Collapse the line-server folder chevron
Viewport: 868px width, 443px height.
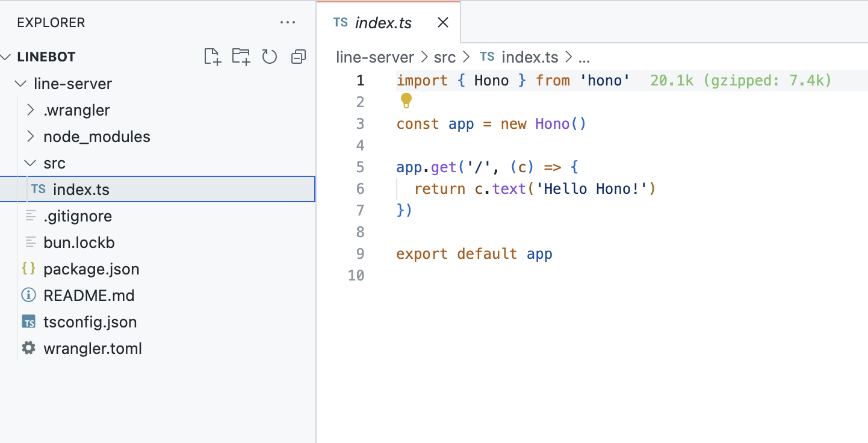[x=20, y=84]
